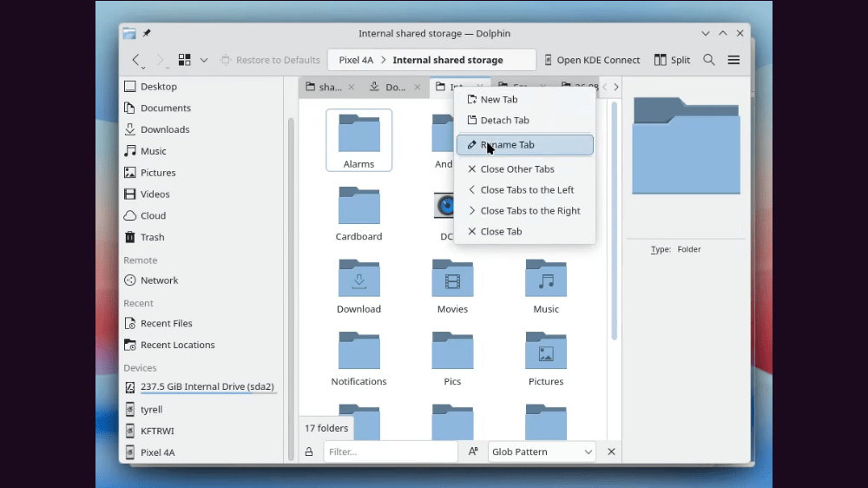This screenshot has width=868, height=488.
Task: Click the Places panel scrollbar
Action: [291, 289]
